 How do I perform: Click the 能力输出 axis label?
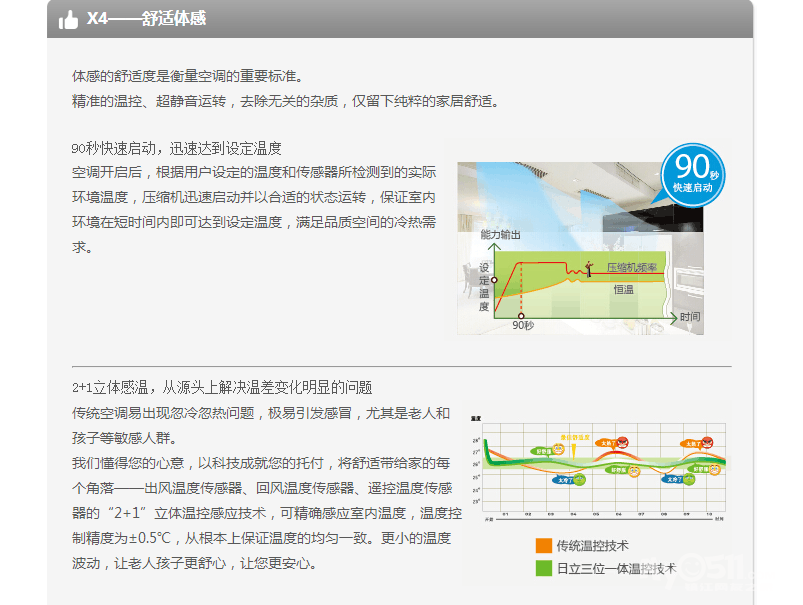tap(501, 234)
